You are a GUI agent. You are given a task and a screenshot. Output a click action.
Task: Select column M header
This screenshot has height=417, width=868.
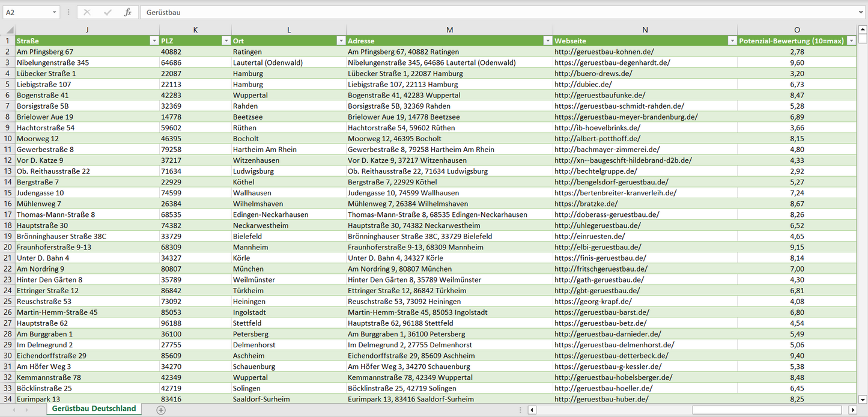pos(449,30)
